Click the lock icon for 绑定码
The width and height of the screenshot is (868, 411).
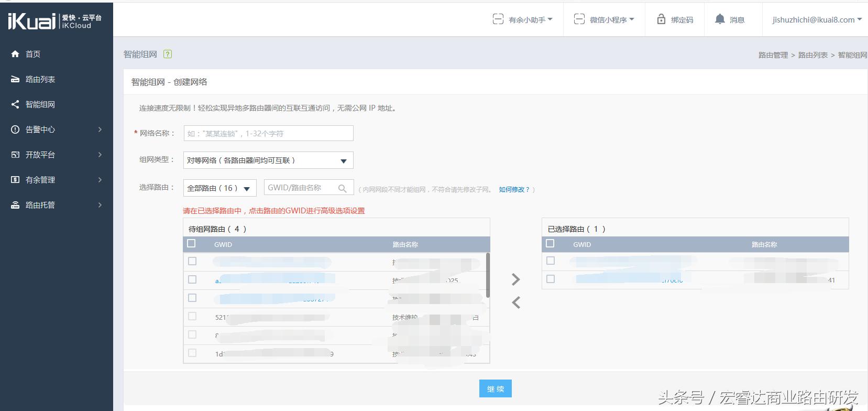(661, 19)
